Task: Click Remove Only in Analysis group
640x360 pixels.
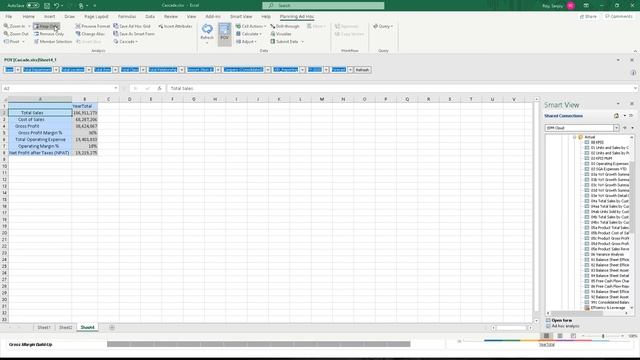Action: [x=49, y=34]
